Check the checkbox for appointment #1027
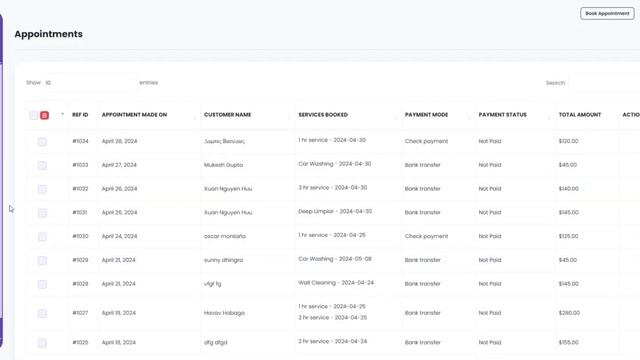The height and width of the screenshot is (360, 640). [42, 313]
